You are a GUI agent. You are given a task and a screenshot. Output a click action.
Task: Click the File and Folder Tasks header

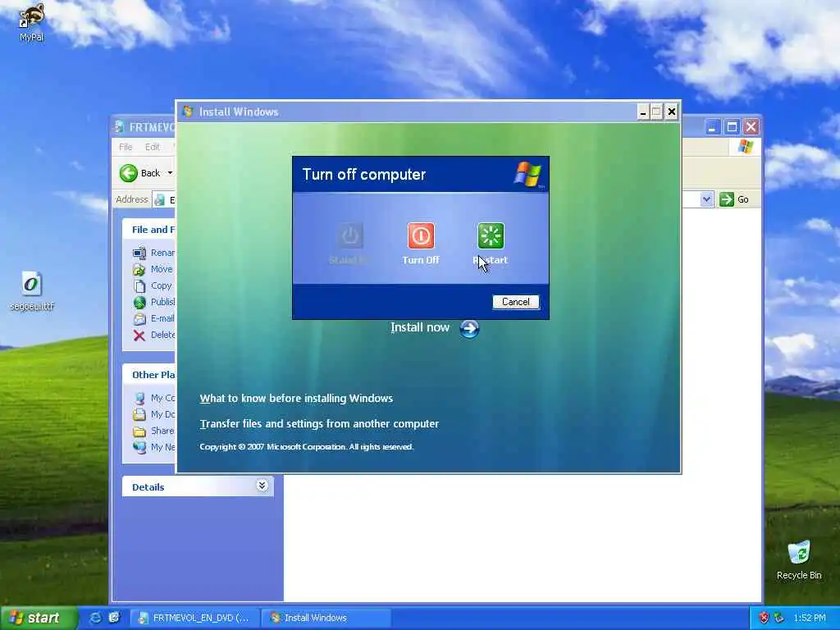click(x=149, y=230)
